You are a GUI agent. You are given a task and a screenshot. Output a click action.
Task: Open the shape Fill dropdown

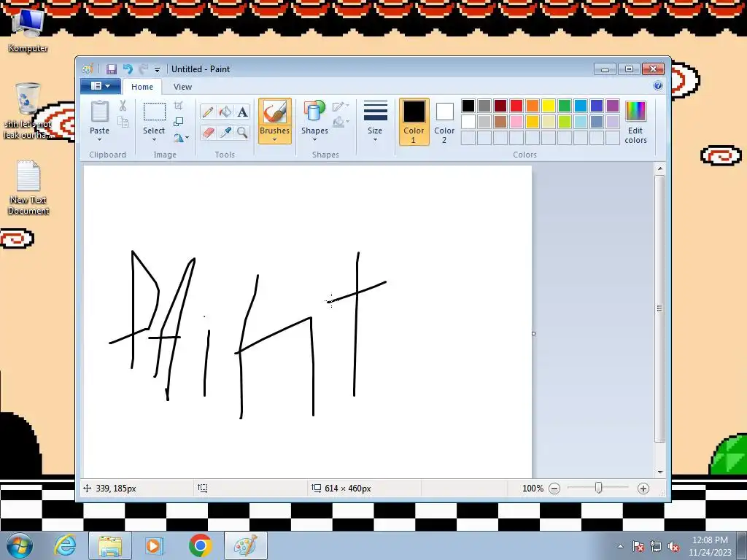coord(341,122)
